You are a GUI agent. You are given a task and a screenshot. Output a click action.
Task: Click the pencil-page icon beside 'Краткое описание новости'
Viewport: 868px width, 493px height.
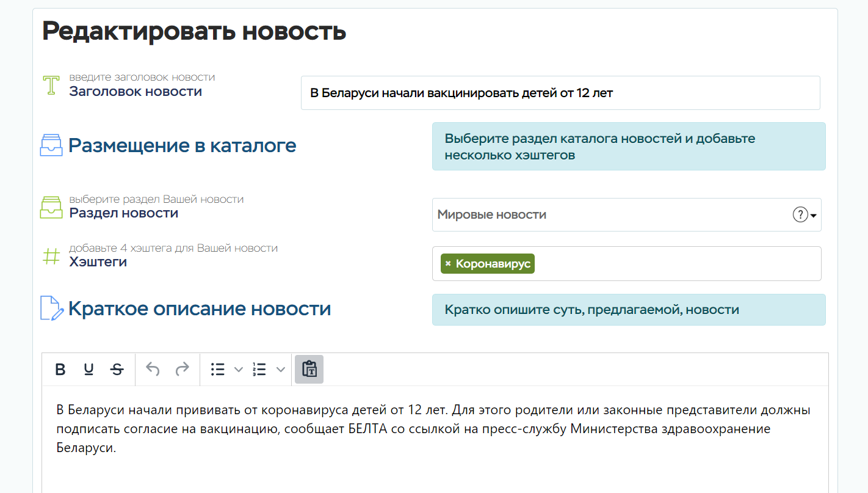[51, 309]
